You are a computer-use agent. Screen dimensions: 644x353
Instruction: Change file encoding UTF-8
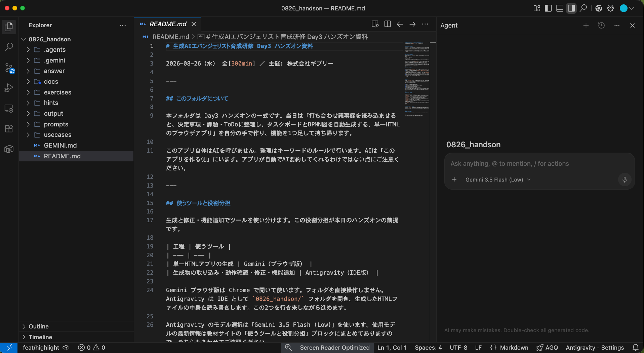(x=458, y=348)
